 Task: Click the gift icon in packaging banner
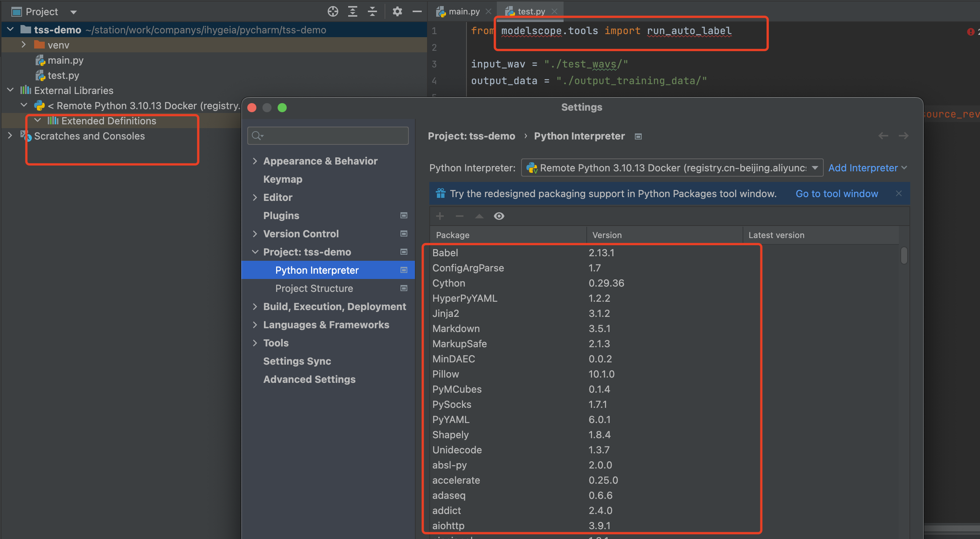441,193
